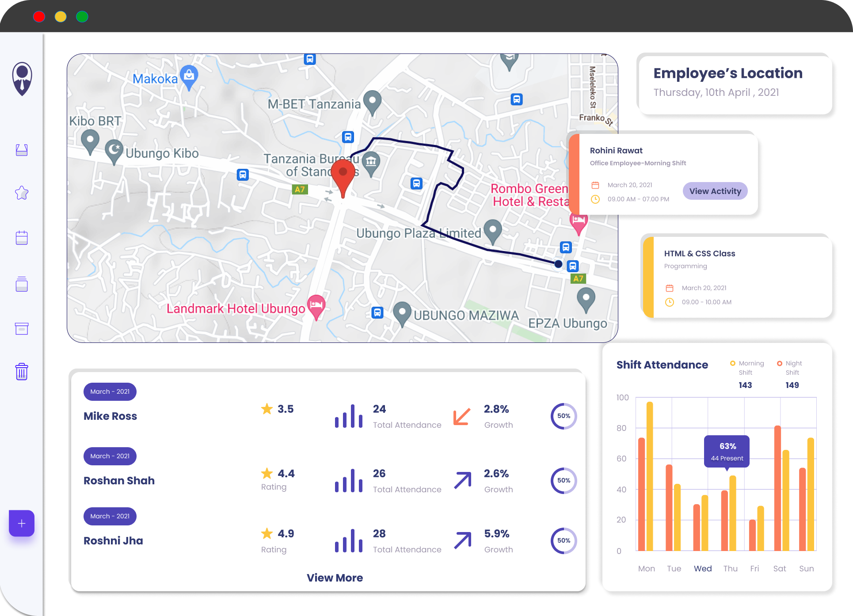Select Tue on attendance chart axis

674,569
